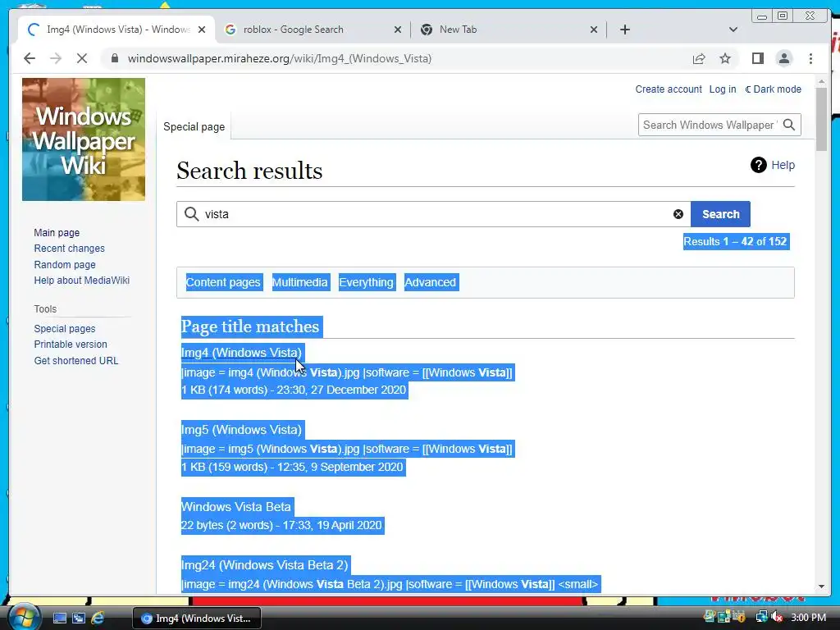Click the address bar URL
The image size is (840, 630).
279,58
